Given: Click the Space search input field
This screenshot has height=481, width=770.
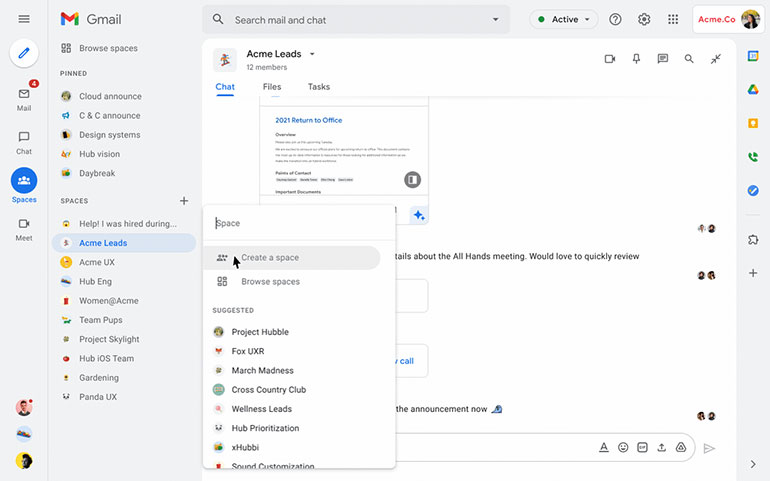Looking at the screenshot, I should click(x=299, y=223).
